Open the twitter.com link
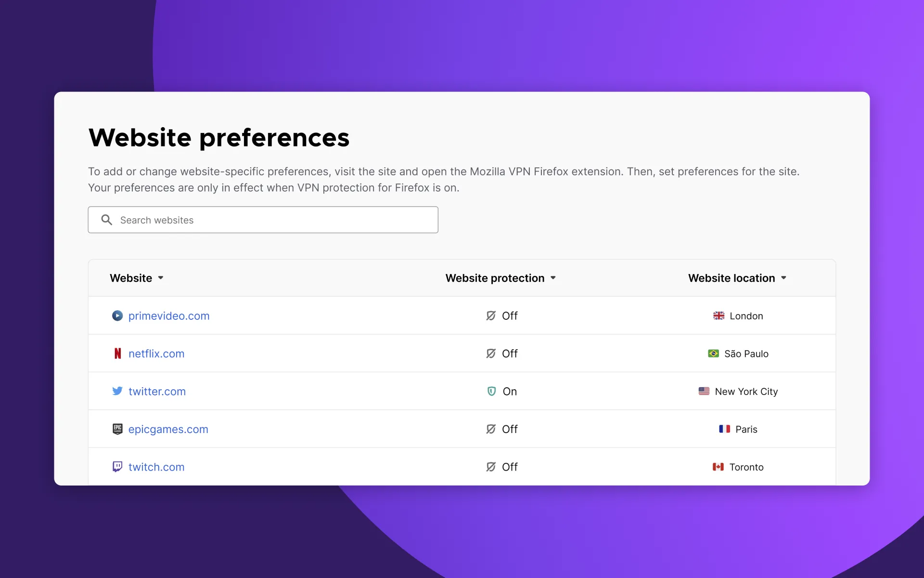 157,391
